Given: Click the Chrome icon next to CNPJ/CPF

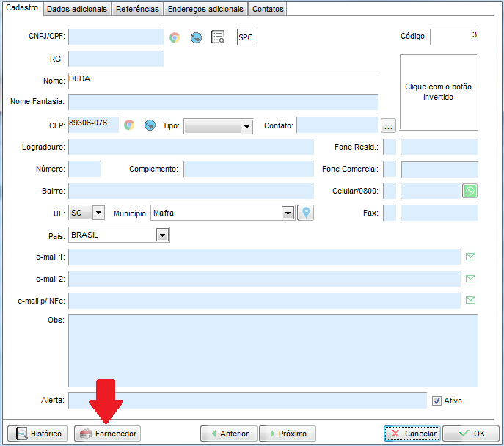Looking at the screenshot, I should (175, 37).
